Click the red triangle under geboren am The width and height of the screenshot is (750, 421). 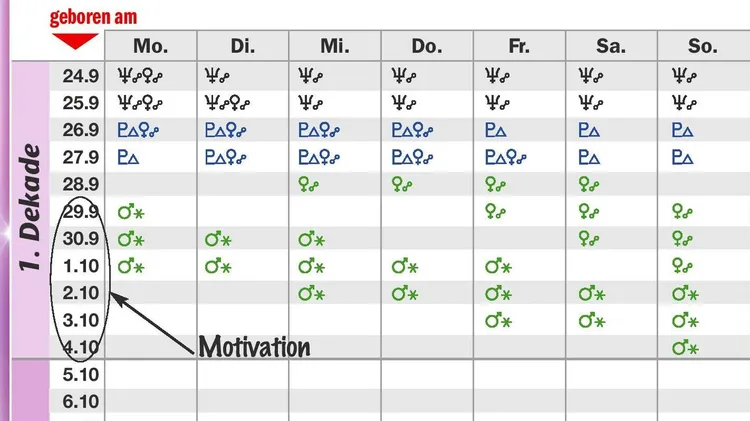coord(75,41)
